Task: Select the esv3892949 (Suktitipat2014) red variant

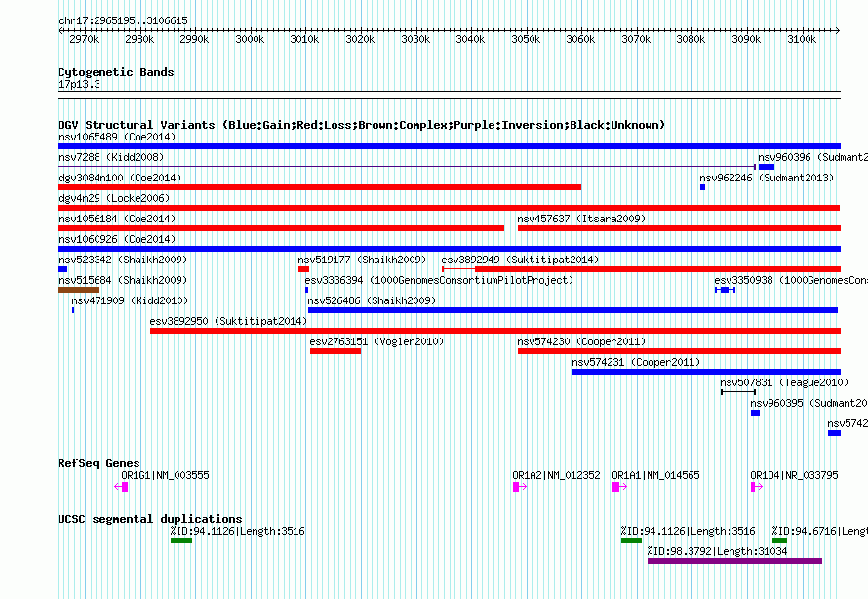Action: pyautogui.click(x=641, y=269)
